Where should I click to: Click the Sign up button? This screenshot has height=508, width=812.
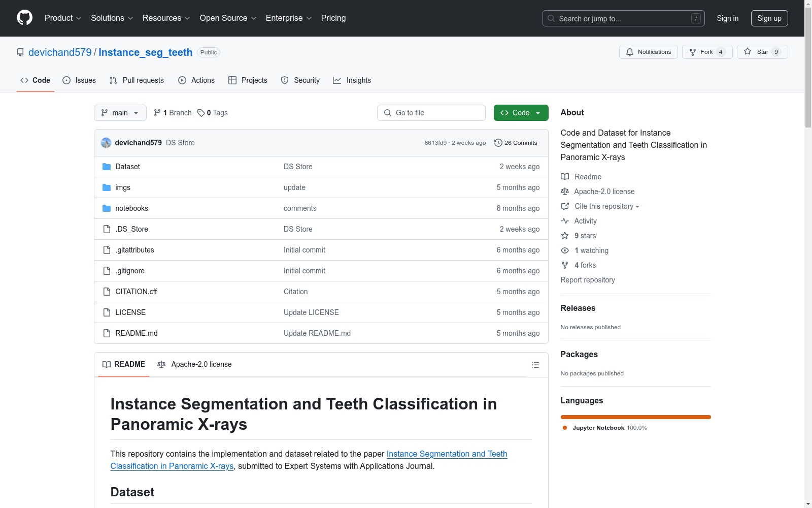[x=769, y=18]
